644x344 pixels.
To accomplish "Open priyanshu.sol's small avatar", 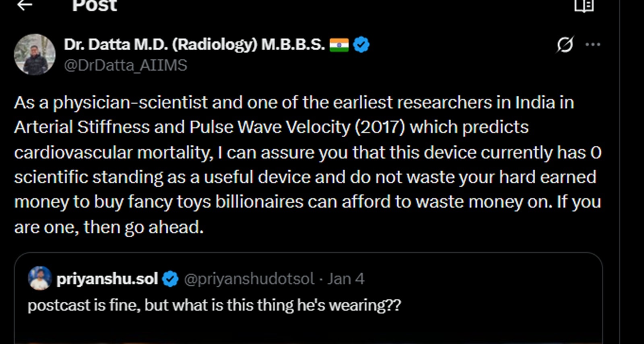I will click(x=40, y=278).
